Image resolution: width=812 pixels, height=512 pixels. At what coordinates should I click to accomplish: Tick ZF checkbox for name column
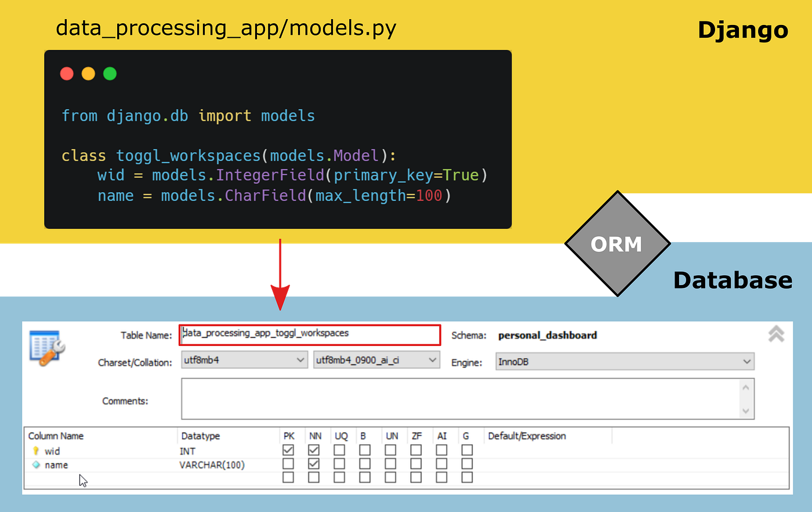(x=416, y=464)
